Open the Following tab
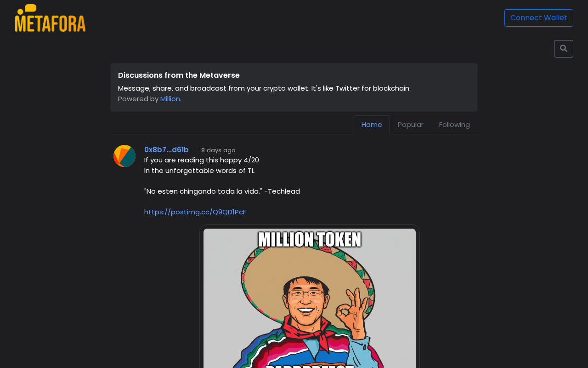Image resolution: width=588 pixels, height=368 pixels. pyautogui.click(x=454, y=125)
